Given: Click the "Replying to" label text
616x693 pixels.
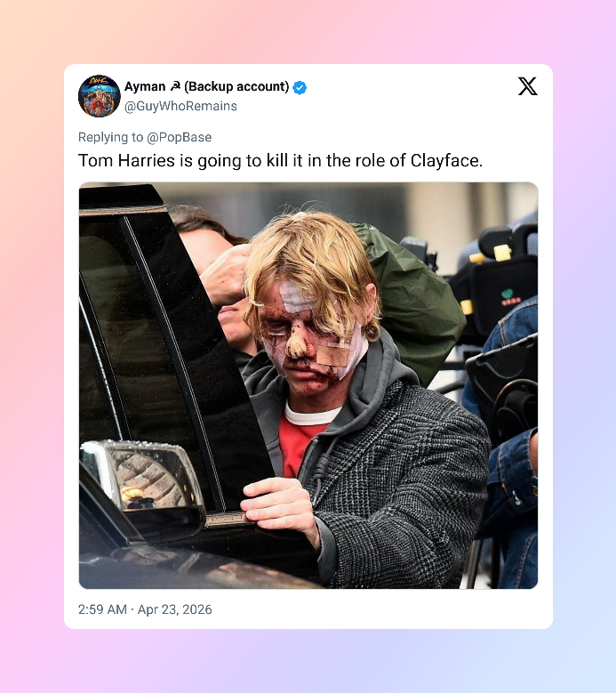Looking at the screenshot, I should click(111, 138).
